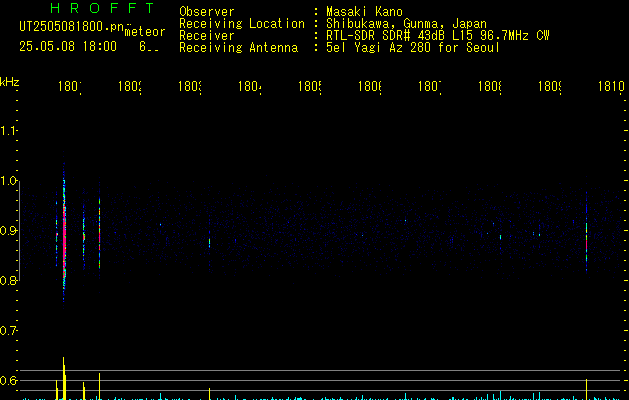Click the kHz axis unit label
The image size is (629, 400).
[x=10, y=82]
